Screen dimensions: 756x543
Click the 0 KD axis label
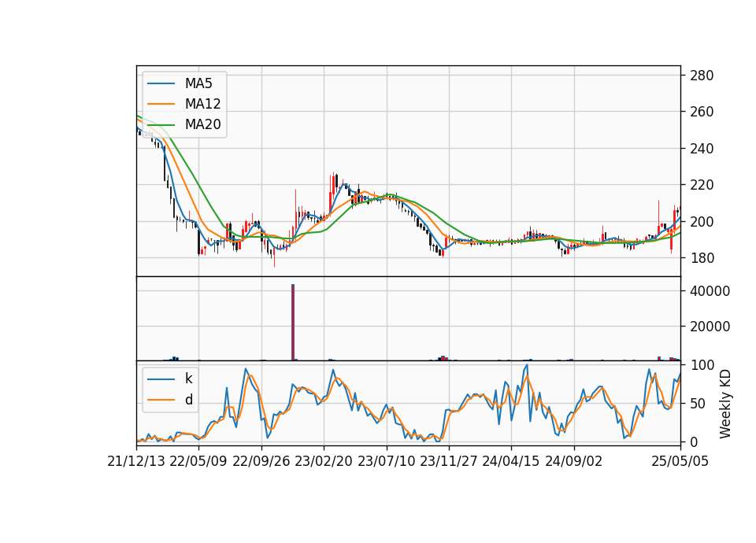pos(695,441)
